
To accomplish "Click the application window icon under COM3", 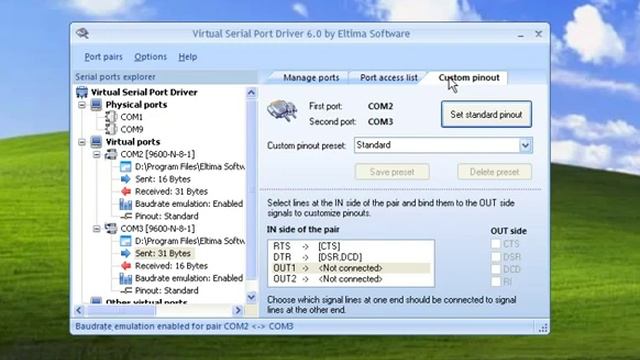I will pos(126,241).
